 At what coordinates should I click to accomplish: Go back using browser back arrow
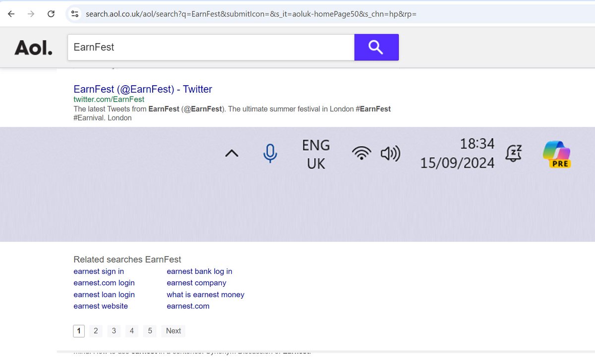pos(11,14)
